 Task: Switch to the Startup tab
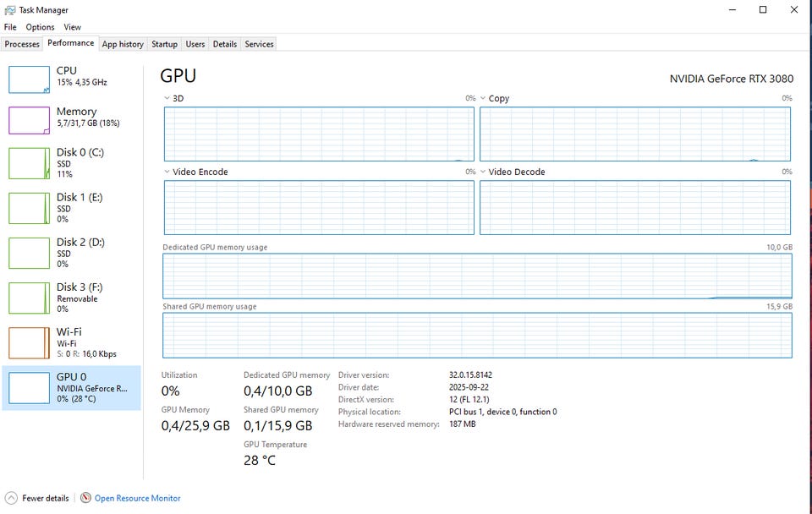tap(164, 44)
